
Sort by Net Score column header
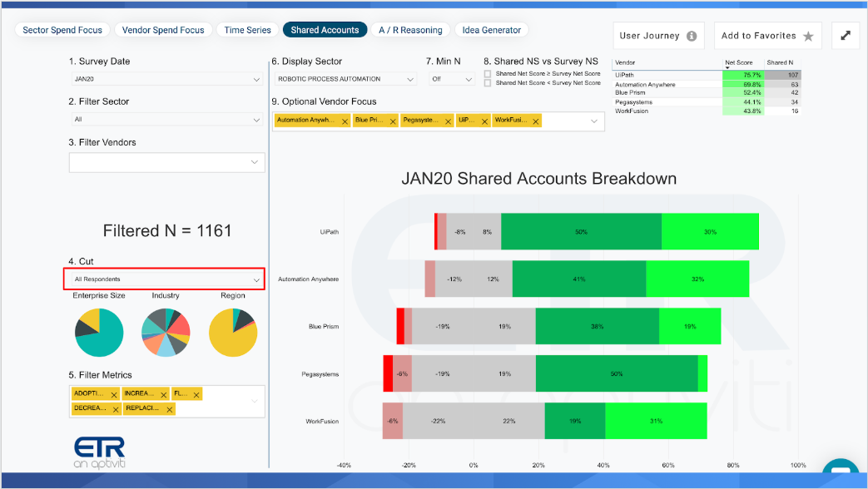coord(738,62)
